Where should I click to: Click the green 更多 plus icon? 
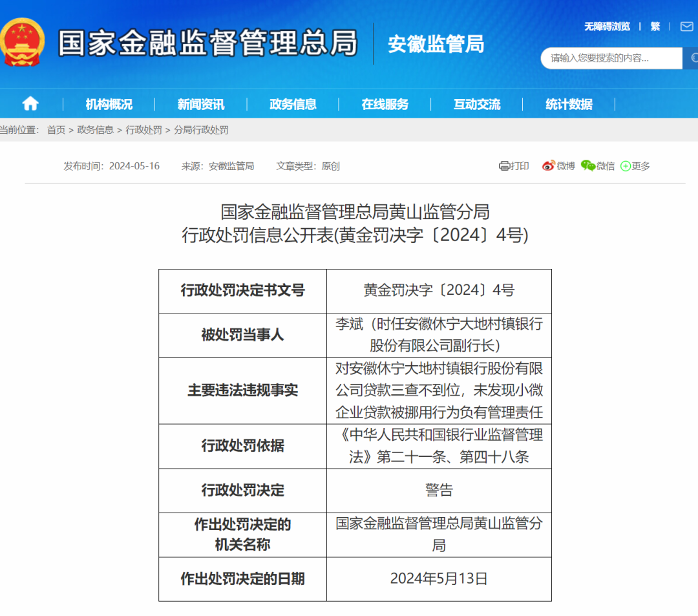[x=626, y=166]
